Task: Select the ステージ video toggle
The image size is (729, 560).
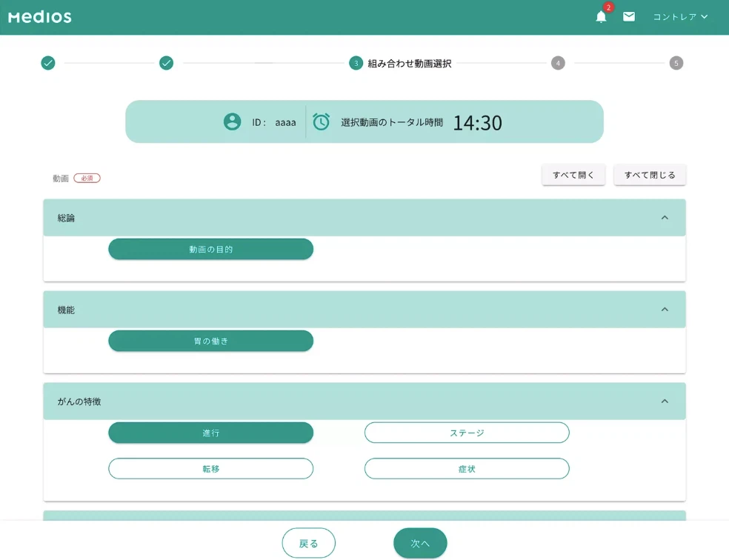Action: [467, 433]
